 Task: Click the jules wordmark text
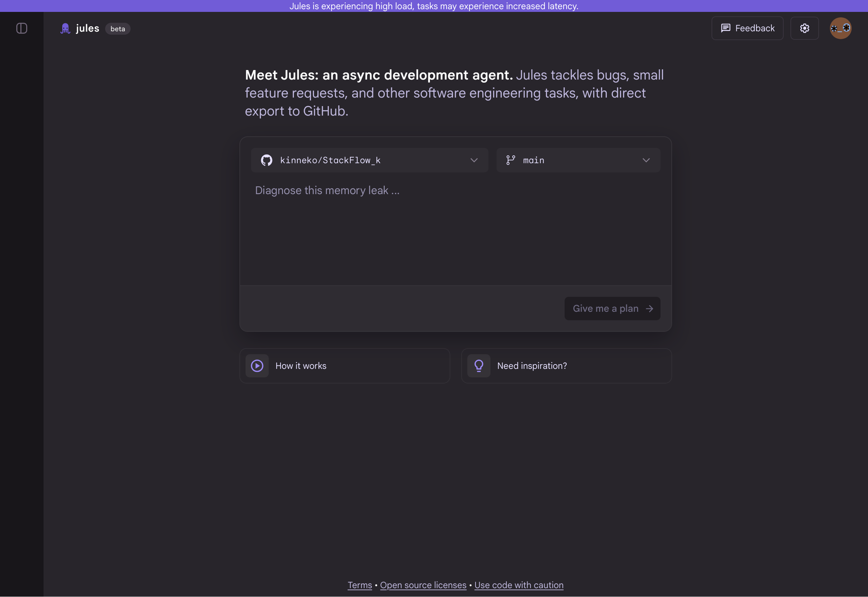click(x=87, y=29)
